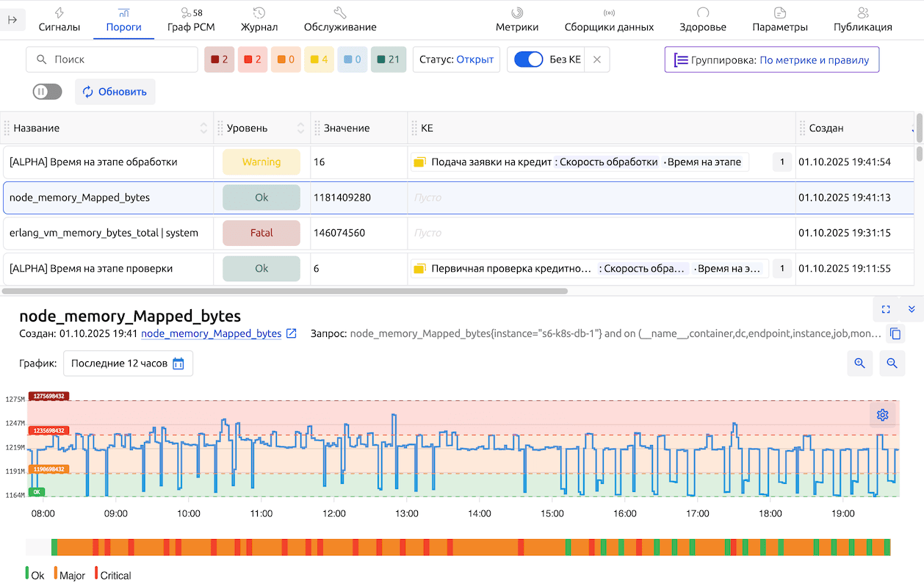
Task: Open the Статус: Открыт filter dropdown
Action: (x=456, y=59)
